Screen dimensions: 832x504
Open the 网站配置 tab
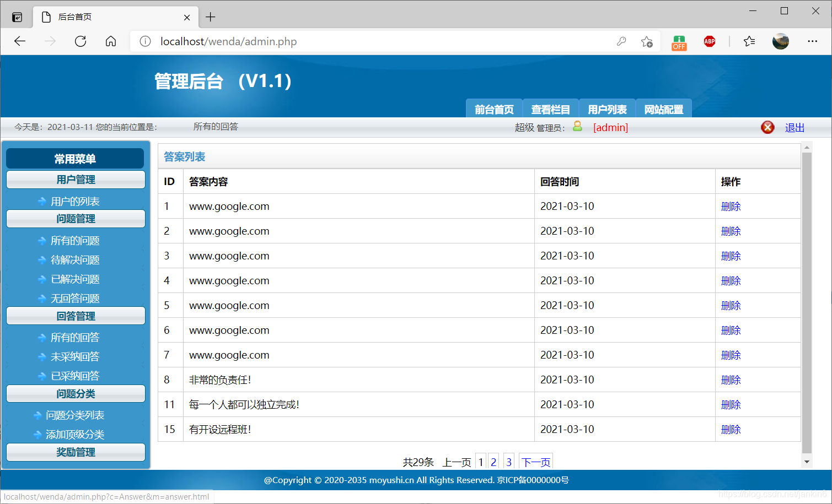coord(664,109)
